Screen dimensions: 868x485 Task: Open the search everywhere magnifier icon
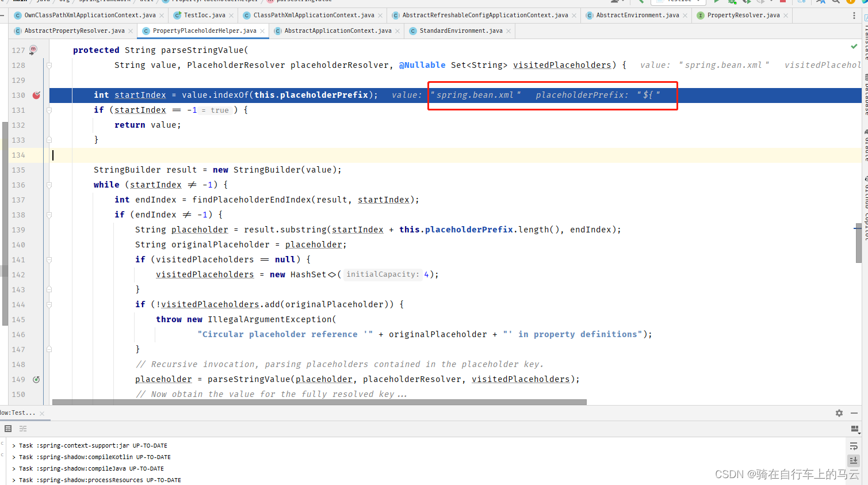point(836,2)
